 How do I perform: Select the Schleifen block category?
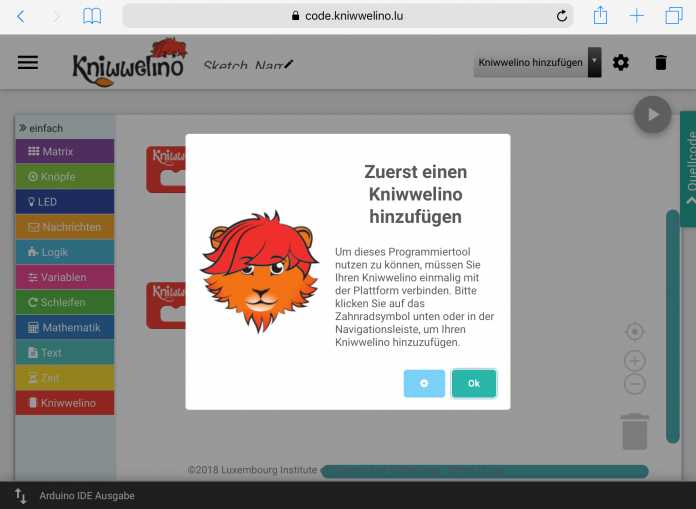(x=64, y=302)
